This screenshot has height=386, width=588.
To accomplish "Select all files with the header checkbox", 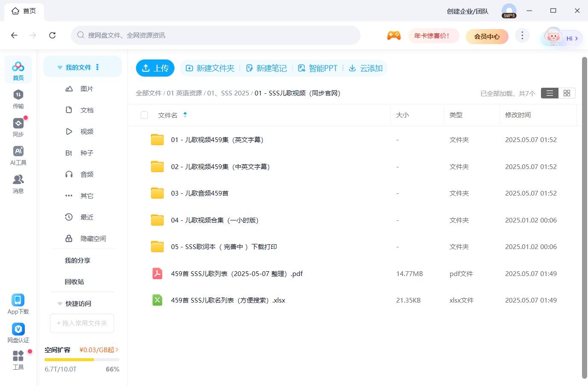I will tap(144, 115).
